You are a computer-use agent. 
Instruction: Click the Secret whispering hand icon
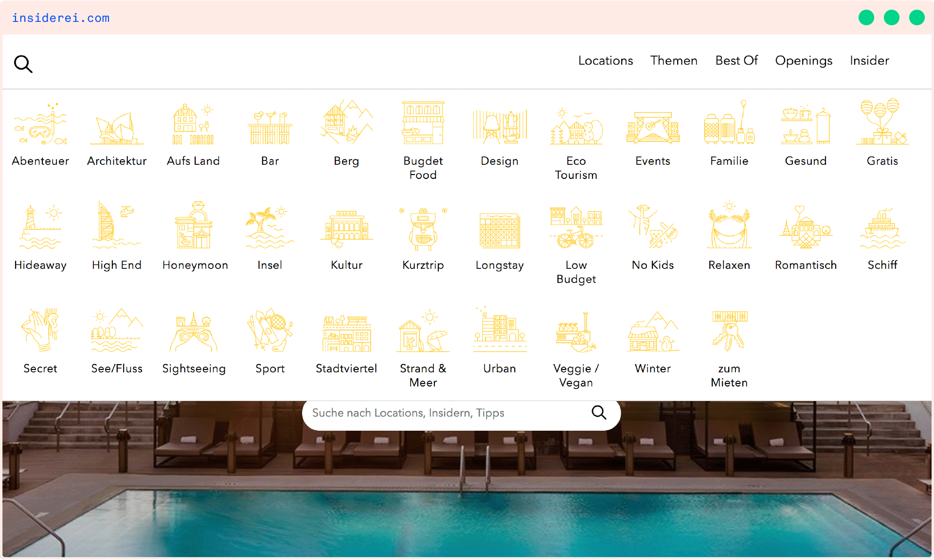pos(40,331)
